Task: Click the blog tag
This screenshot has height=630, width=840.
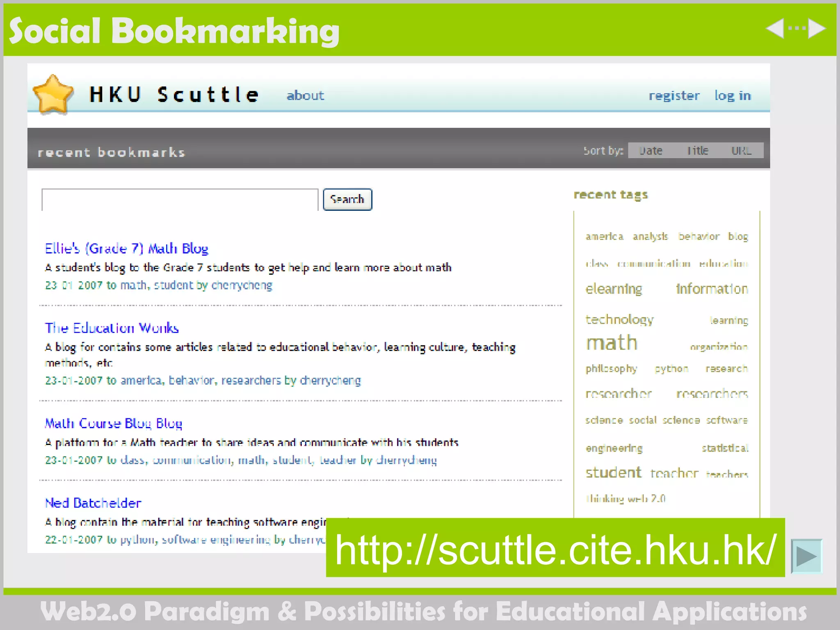Action: 738,237
